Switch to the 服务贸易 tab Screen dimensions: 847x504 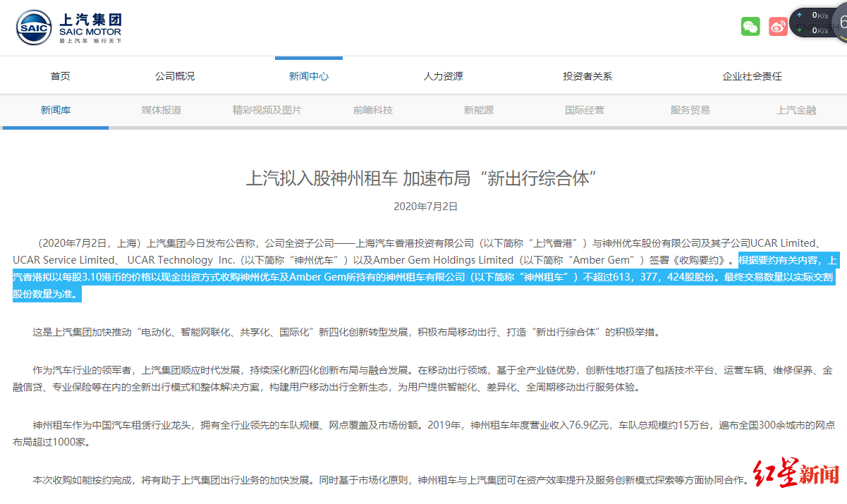click(690, 110)
